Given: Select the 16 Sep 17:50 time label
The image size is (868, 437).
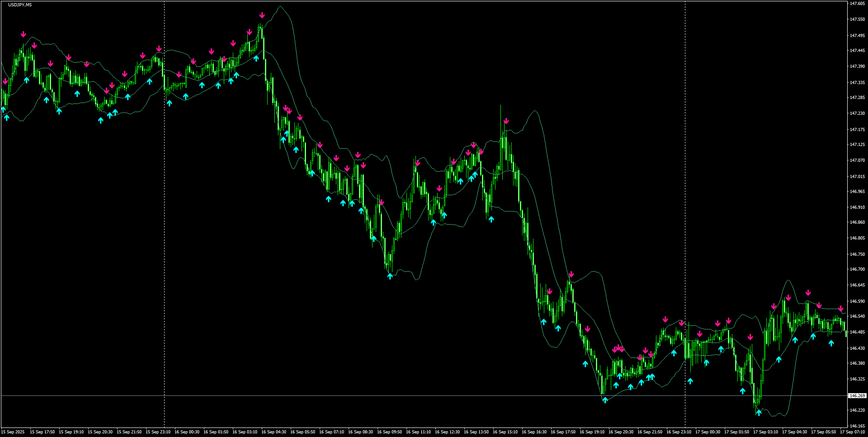Looking at the screenshot, I should click(x=563, y=432).
